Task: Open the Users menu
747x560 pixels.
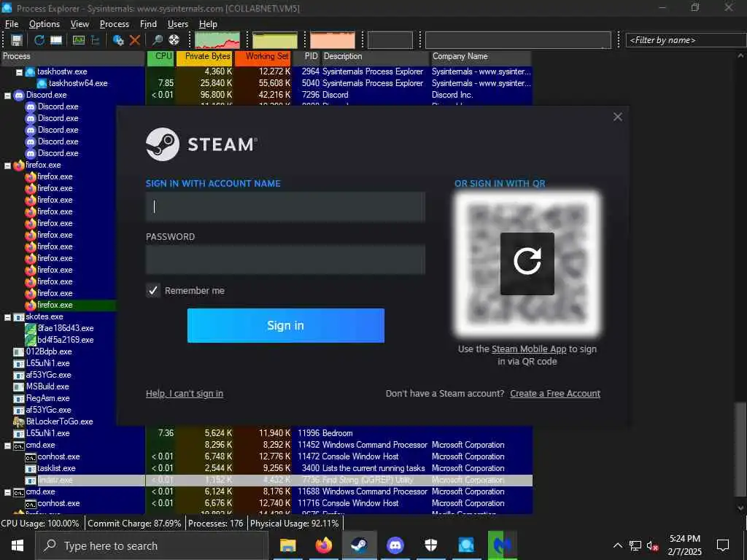Action: pyautogui.click(x=178, y=24)
